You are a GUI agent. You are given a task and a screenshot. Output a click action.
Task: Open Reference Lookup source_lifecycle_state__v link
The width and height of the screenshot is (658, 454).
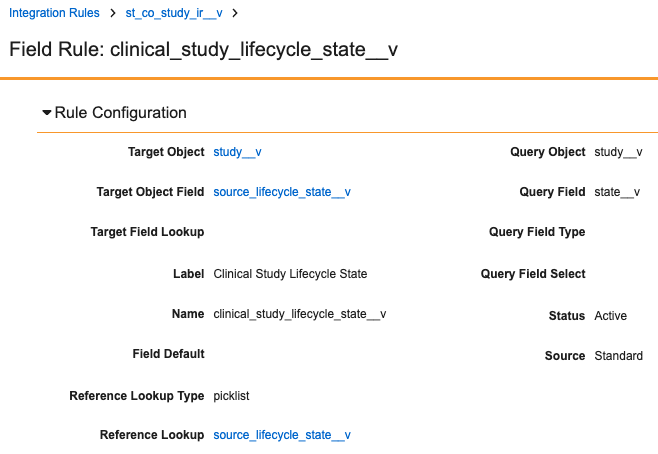point(282,435)
